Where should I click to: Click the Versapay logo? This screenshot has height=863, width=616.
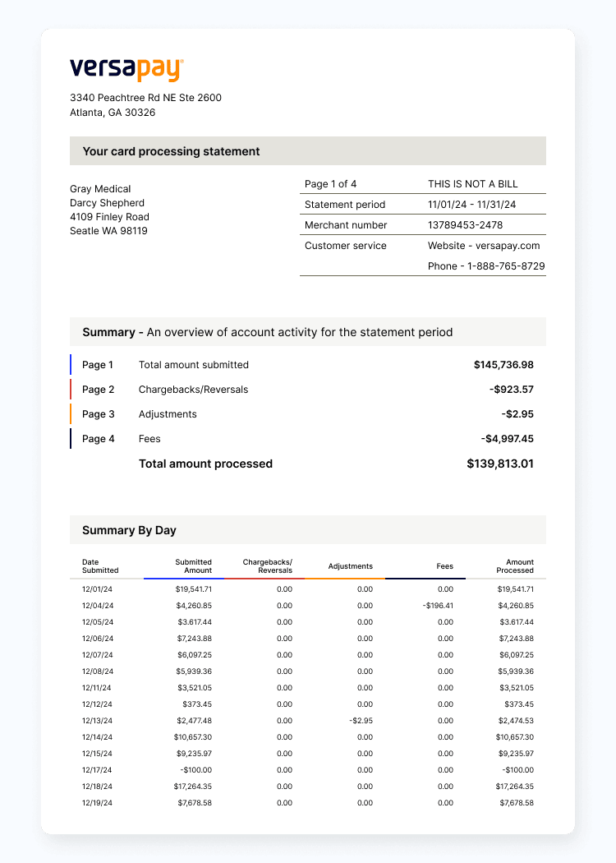(x=126, y=69)
